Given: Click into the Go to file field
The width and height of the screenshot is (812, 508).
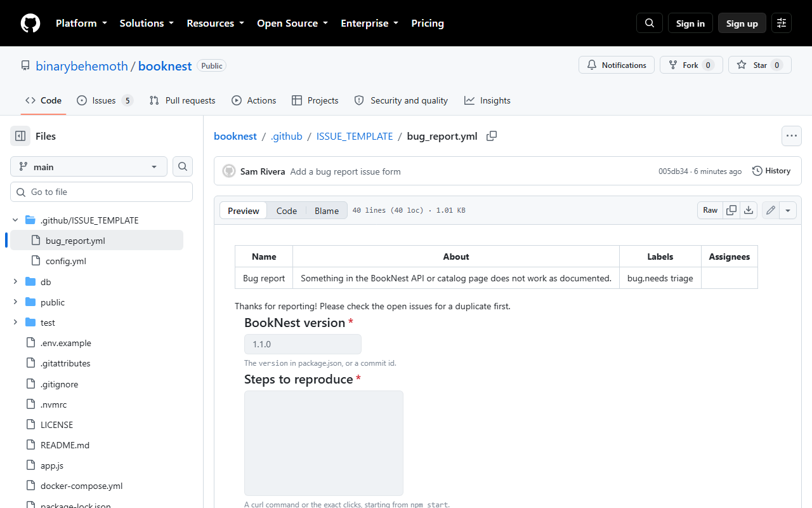Looking at the screenshot, I should click(101, 192).
